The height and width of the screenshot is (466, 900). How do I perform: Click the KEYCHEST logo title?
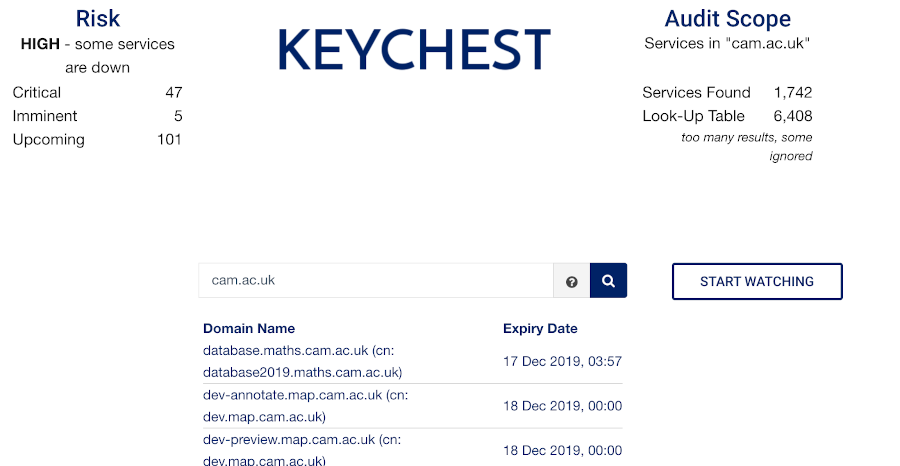[414, 49]
